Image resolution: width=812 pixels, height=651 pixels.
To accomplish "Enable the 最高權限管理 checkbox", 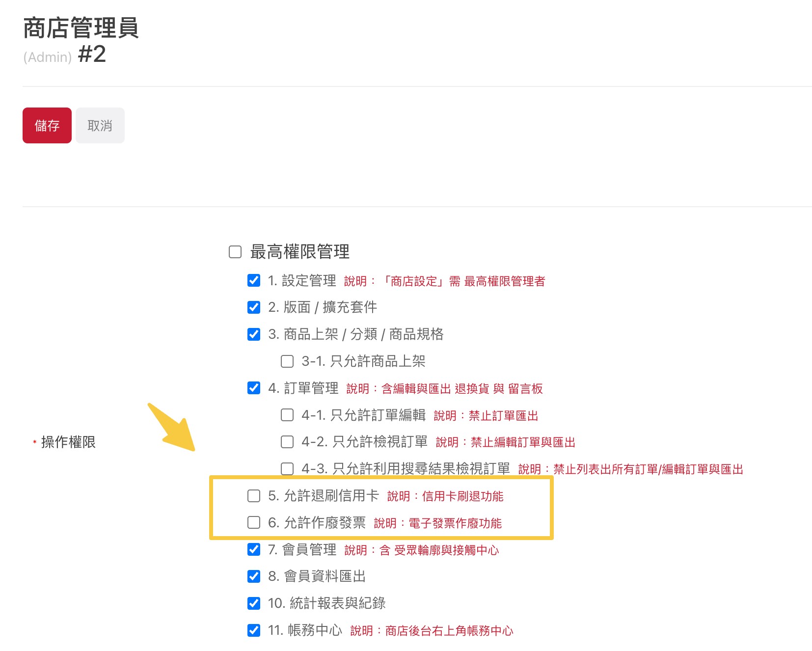I will [235, 252].
